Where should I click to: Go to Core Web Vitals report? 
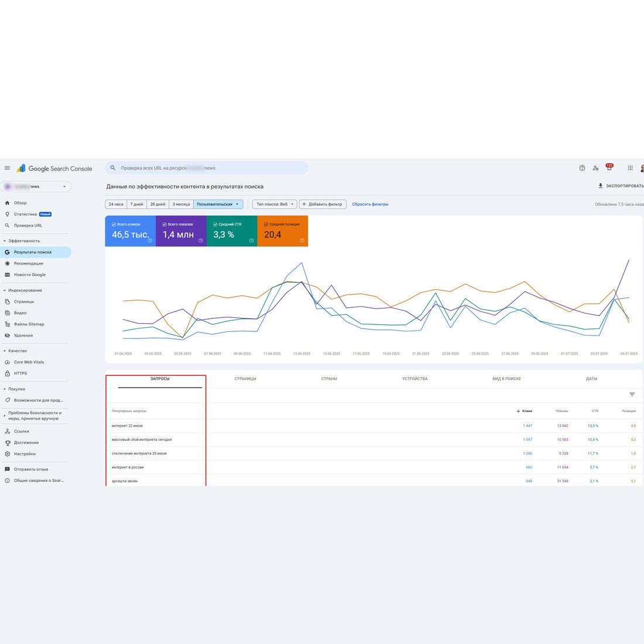point(29,362)
